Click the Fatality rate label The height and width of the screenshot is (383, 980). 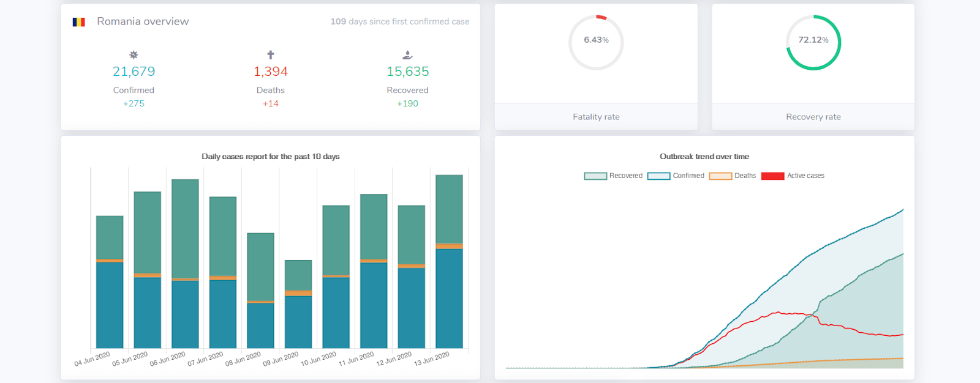pos(596,117)
